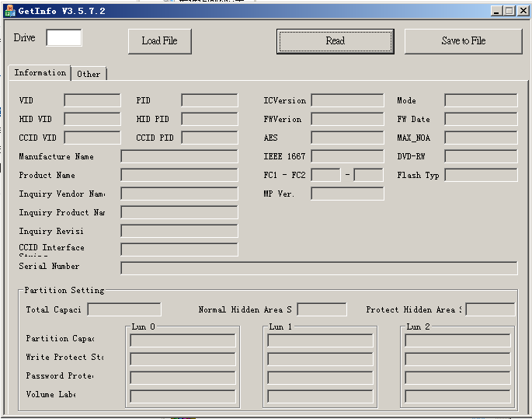Screen dimensions: 532x419
Task: Click the Serial Number field
Action: [x=318, y=268]
